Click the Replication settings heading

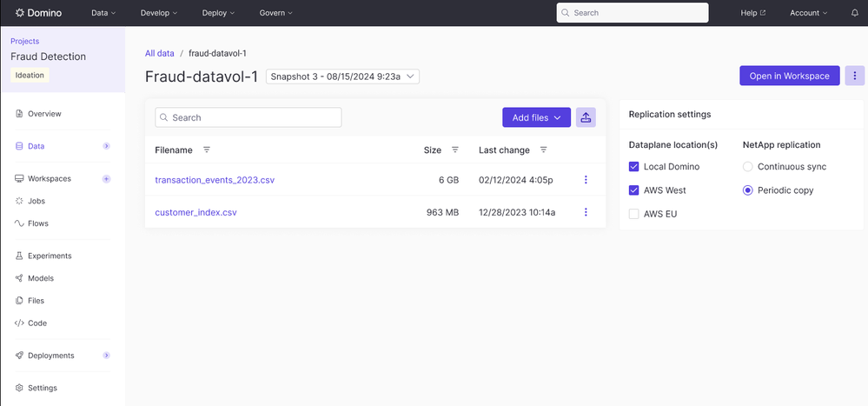(670, 115)
